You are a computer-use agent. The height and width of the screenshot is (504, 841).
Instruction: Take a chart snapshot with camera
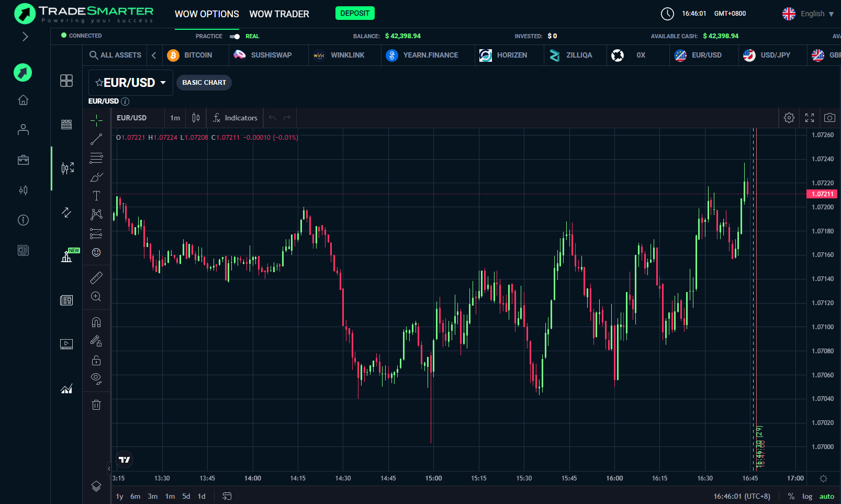(829, 118)
